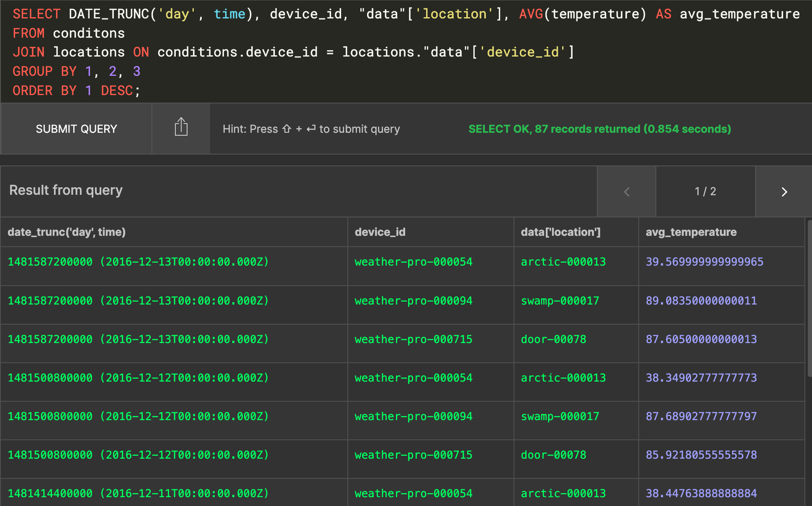The width and height of the screenshot is (812, 506).
Task: Select the cell containing weather-pro-000054
Action: point(413,261)
